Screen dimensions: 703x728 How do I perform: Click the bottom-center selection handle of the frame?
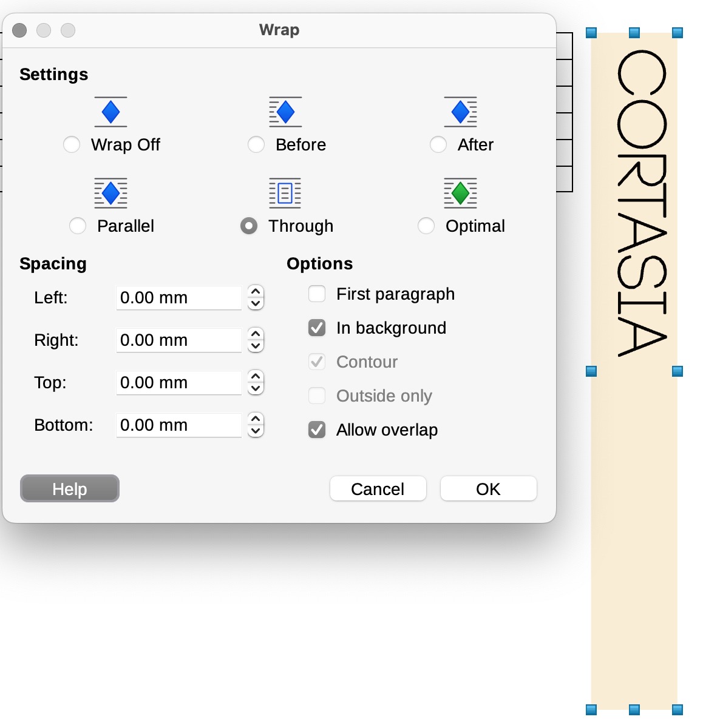click(x=634, y=709)
